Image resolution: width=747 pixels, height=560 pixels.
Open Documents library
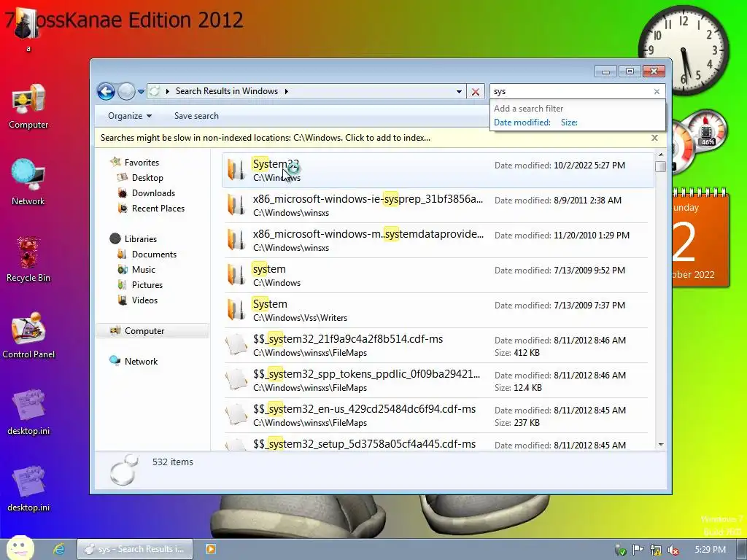[x=154, y=254]
